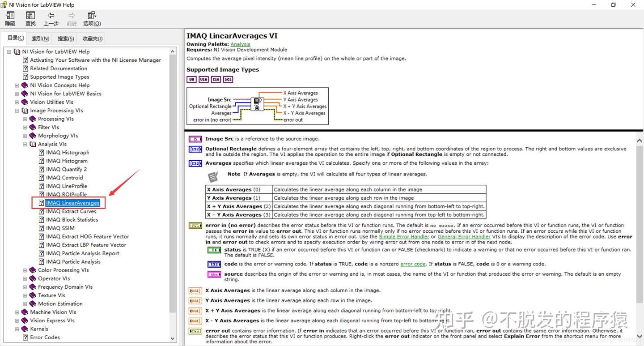Expand the Processing VIs node
Screen dimensions: 644x346
pos(25,119)
